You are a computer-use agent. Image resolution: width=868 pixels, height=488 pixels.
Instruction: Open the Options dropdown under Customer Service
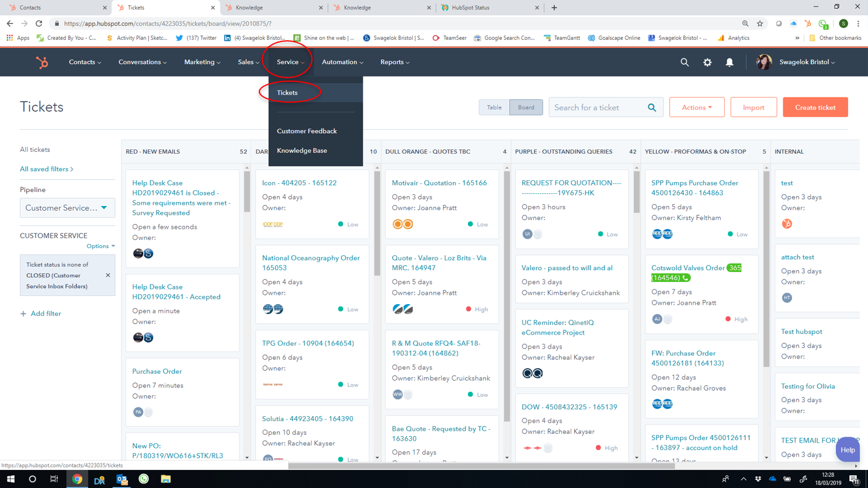[x=100, y=246]
